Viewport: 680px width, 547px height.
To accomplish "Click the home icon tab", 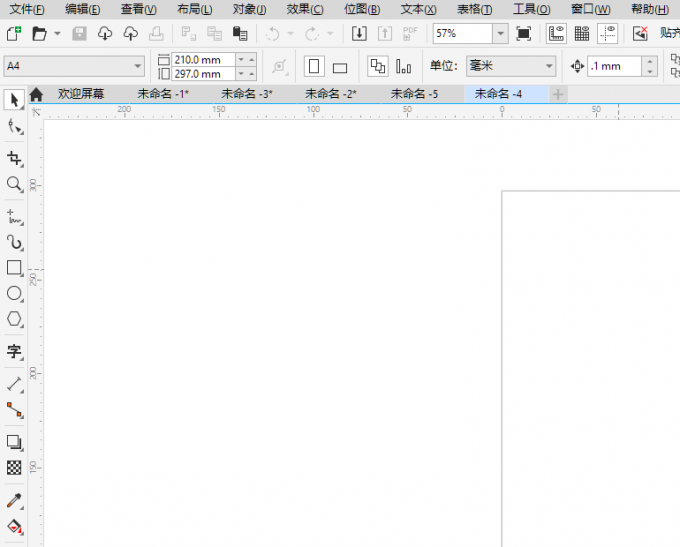I will [36, 94].
